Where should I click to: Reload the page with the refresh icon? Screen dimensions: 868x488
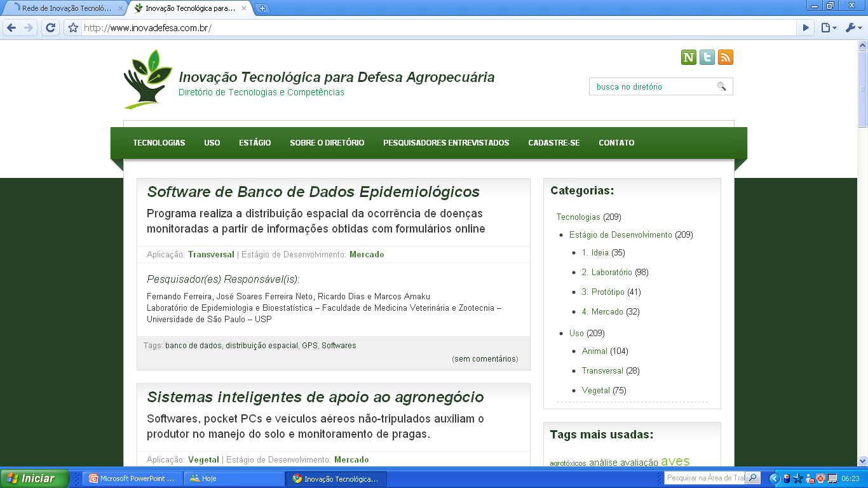(51, 28)
